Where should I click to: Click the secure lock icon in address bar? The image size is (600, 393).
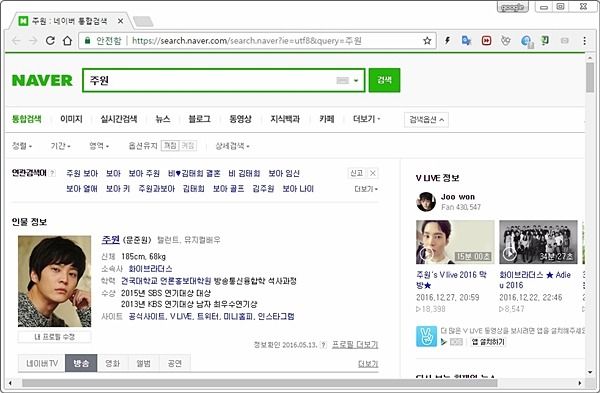tap(88, 41)
